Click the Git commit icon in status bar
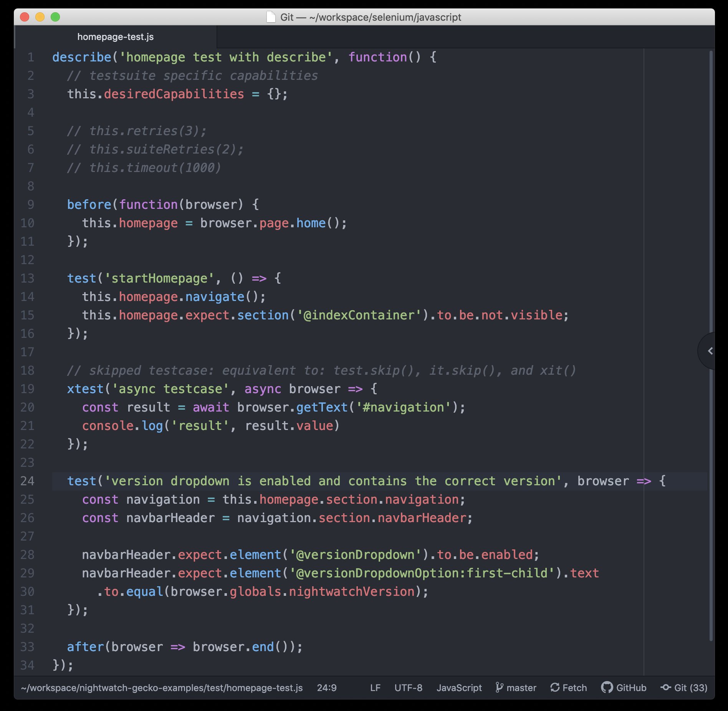The image size is (728, 711). (x=666, y=688)
